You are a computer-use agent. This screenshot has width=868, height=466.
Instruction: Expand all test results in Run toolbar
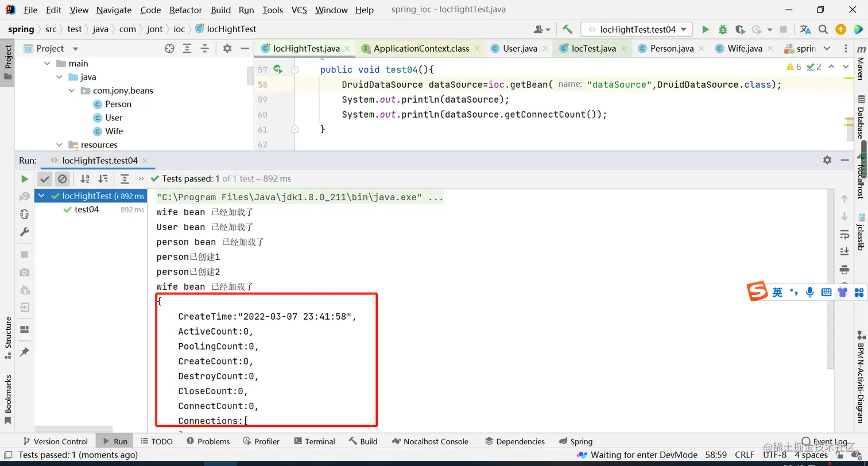pos(125,179)
